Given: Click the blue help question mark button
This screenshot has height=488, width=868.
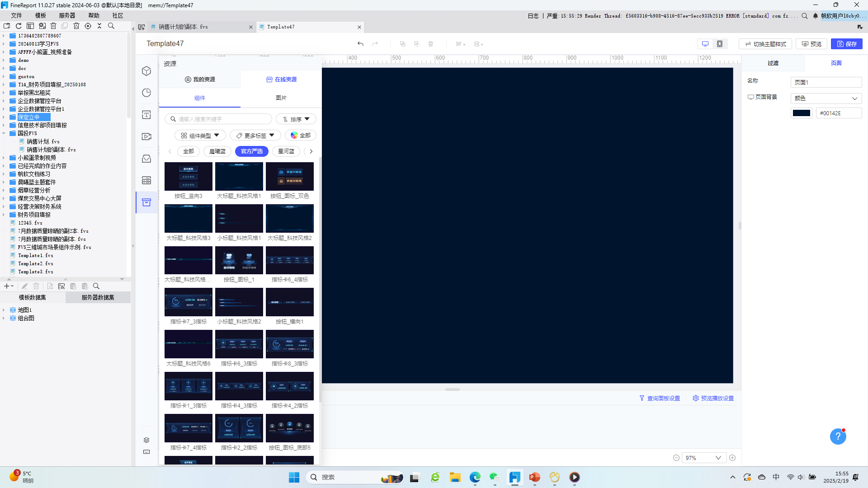Looking at the screenshot, I should [838, 436].
